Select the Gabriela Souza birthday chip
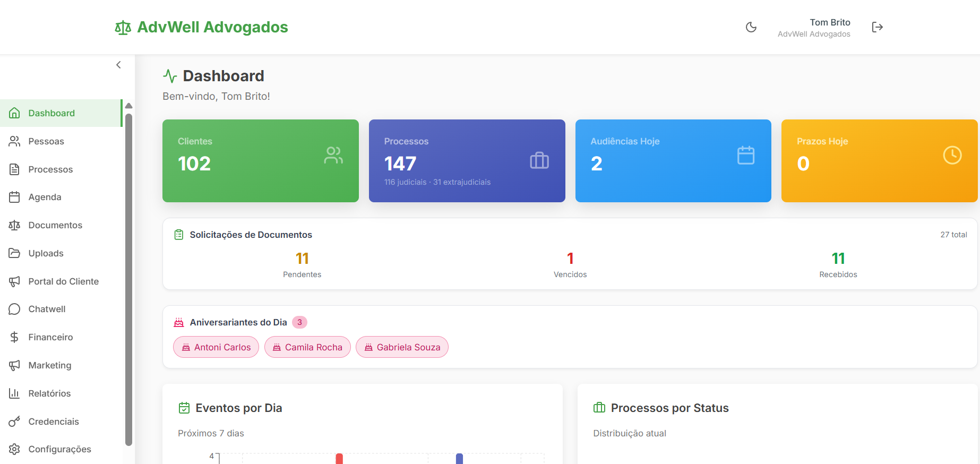Viewport: 980px width, 464px height. pyautogui.click(x=402, y=347)
